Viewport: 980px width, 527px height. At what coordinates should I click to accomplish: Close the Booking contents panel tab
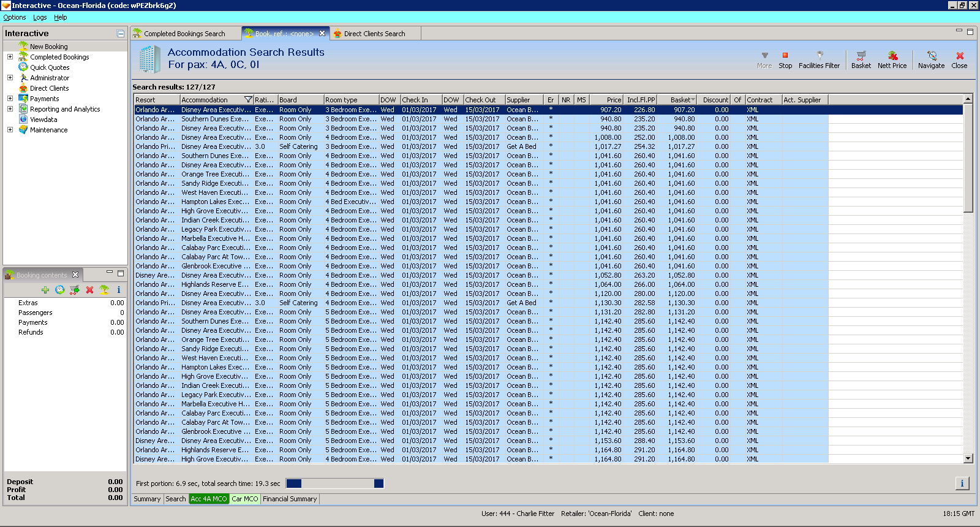[75, 275]
